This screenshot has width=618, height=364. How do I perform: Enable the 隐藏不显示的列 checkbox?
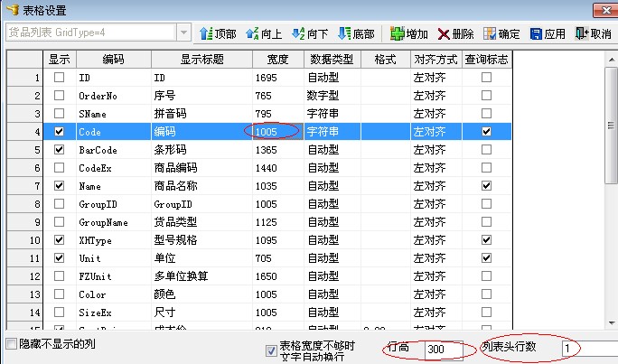[11, 344]
